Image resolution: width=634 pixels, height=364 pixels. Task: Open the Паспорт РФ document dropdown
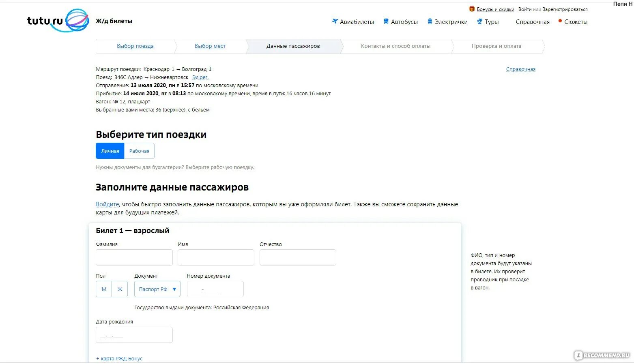point(157,289)
